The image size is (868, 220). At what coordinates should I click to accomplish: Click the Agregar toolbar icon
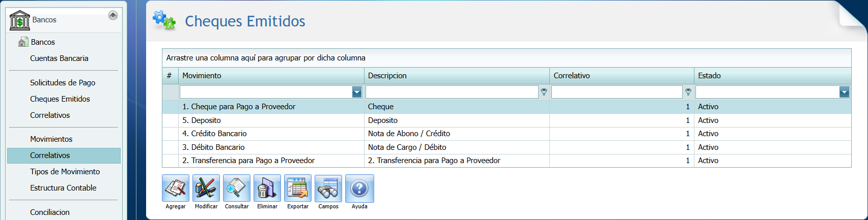pos(176,188)
